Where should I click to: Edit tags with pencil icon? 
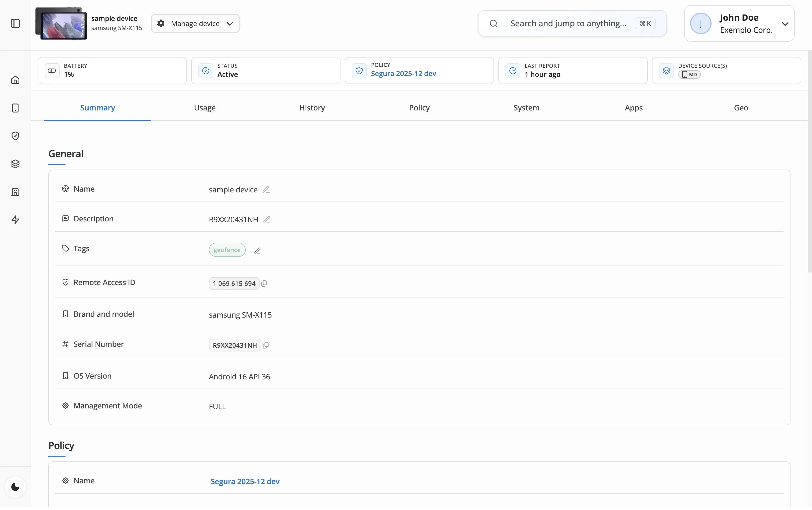[257, 251]
